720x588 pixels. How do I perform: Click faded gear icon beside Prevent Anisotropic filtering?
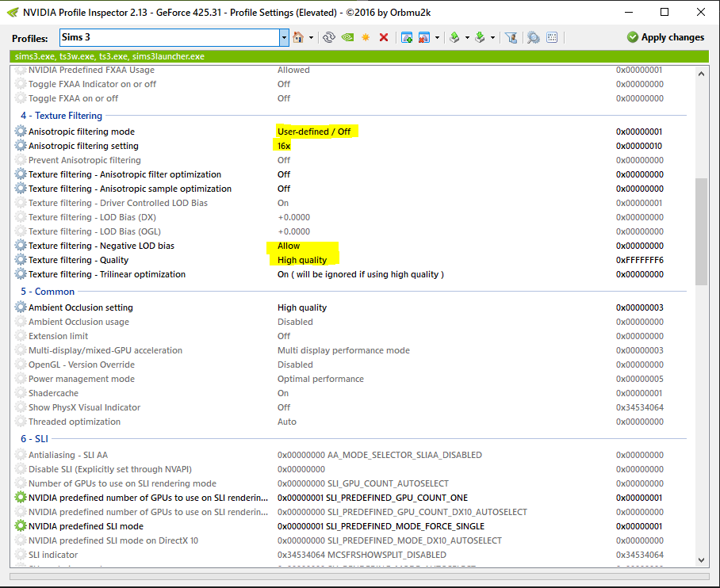(x=21, y=160)
